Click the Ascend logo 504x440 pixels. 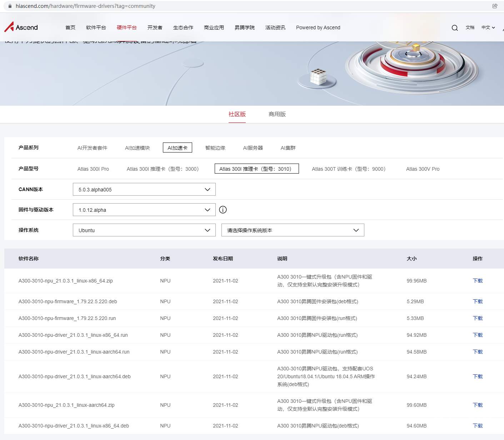pos(21,27)
